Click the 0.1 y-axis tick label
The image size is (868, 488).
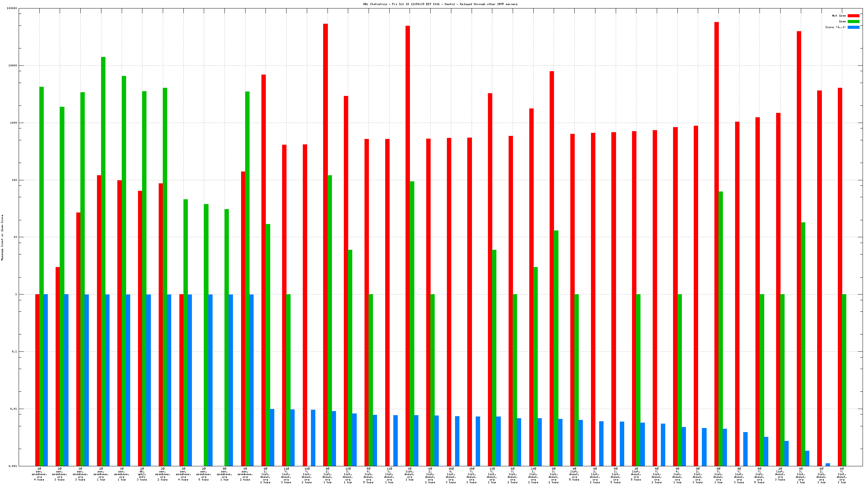(14, 352)
